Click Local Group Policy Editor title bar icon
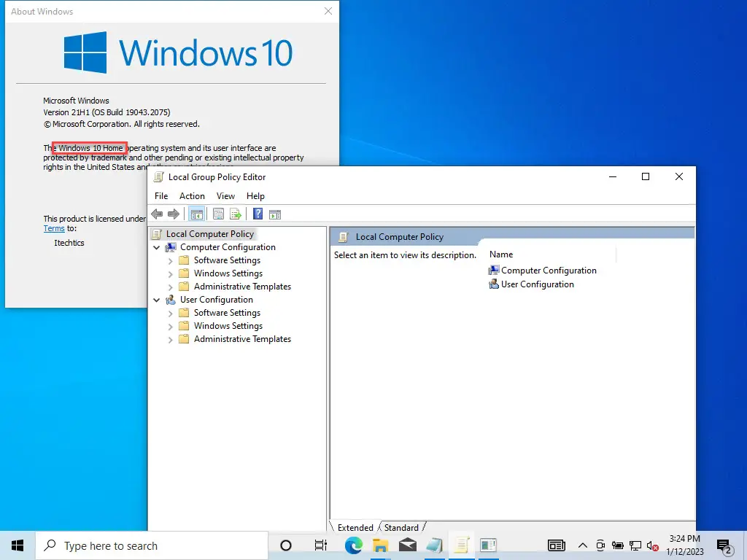This screenshot has width=747, height=560. (159, 177)
